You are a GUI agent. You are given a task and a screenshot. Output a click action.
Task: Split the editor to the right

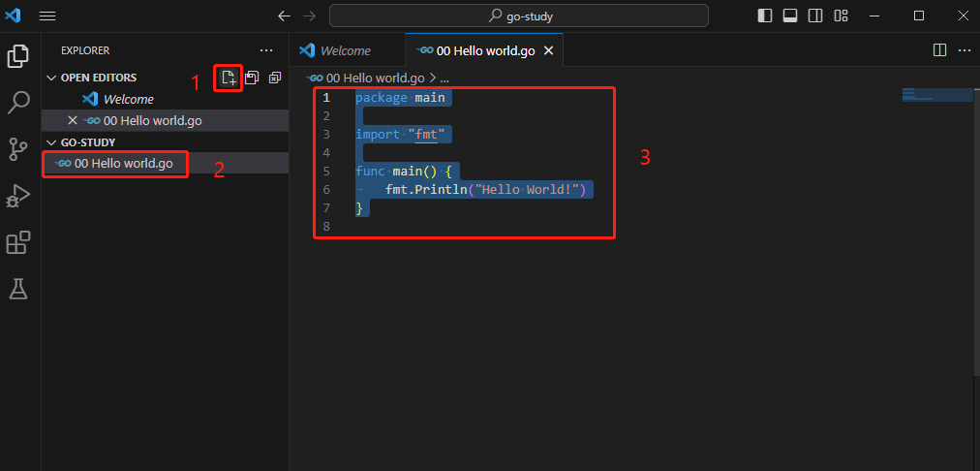[x=939, y=50]
